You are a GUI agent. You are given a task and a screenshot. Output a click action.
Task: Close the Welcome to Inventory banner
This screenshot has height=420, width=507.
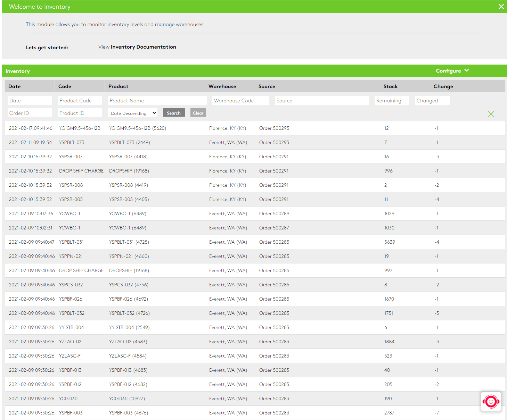[x=501, y=6]
